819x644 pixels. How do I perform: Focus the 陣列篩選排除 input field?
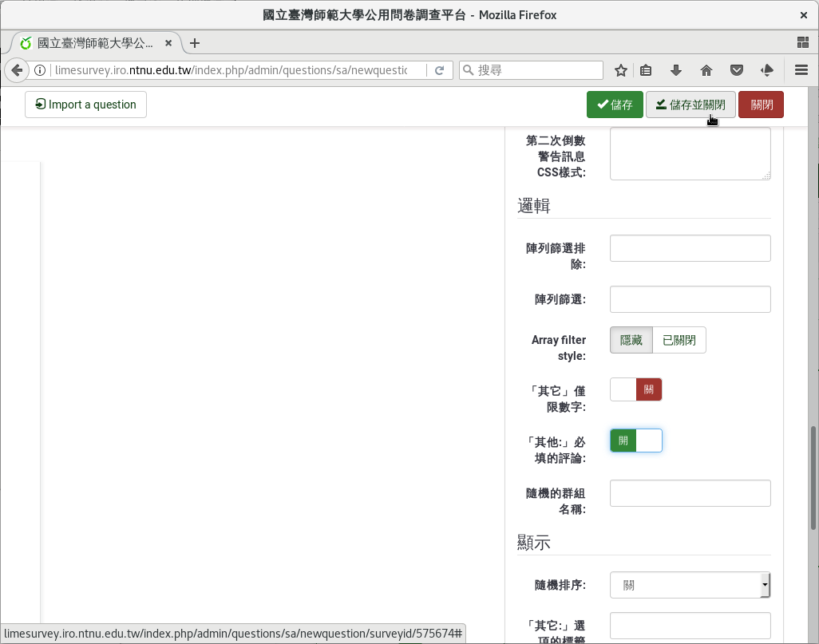pos(690,248)
